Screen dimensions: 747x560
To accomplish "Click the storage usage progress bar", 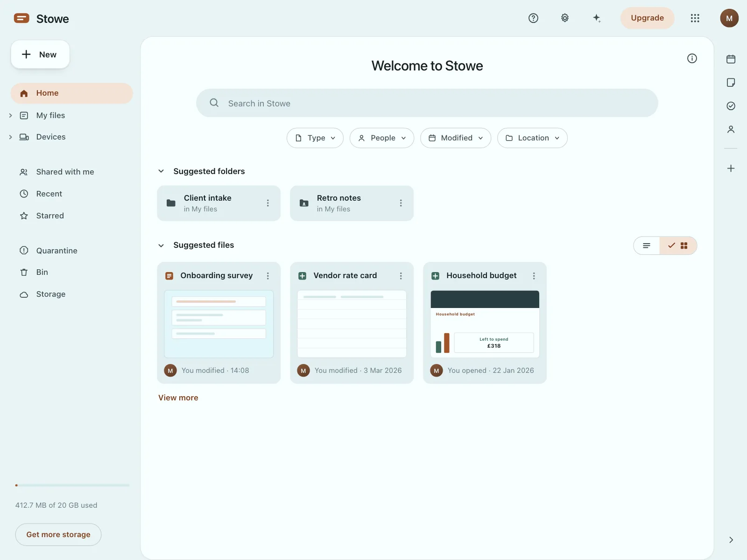I will click(x=72, y=485).
